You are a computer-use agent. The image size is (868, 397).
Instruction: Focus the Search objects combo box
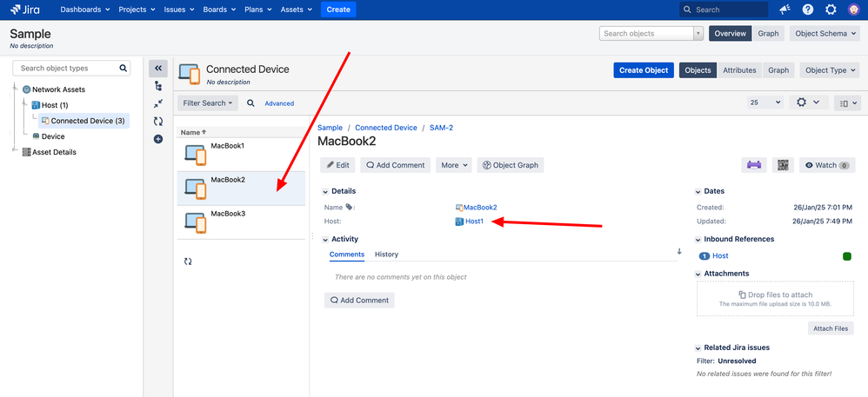(646, 33)
